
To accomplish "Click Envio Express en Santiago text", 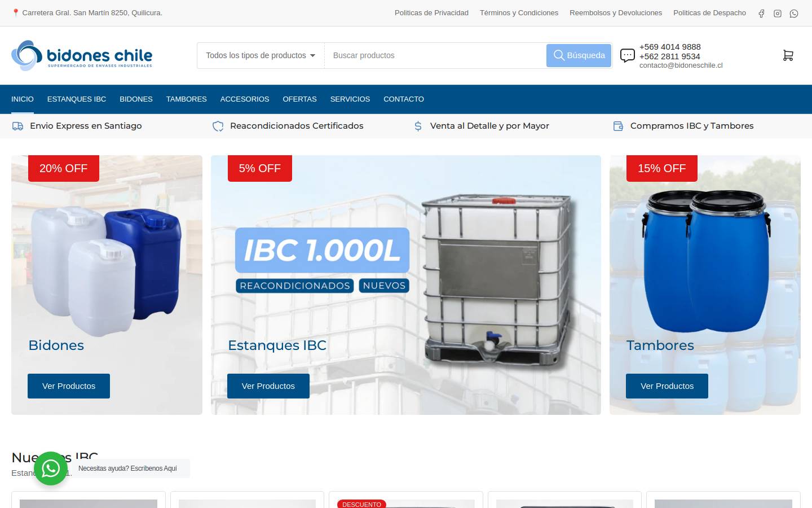I will point(86,126).
